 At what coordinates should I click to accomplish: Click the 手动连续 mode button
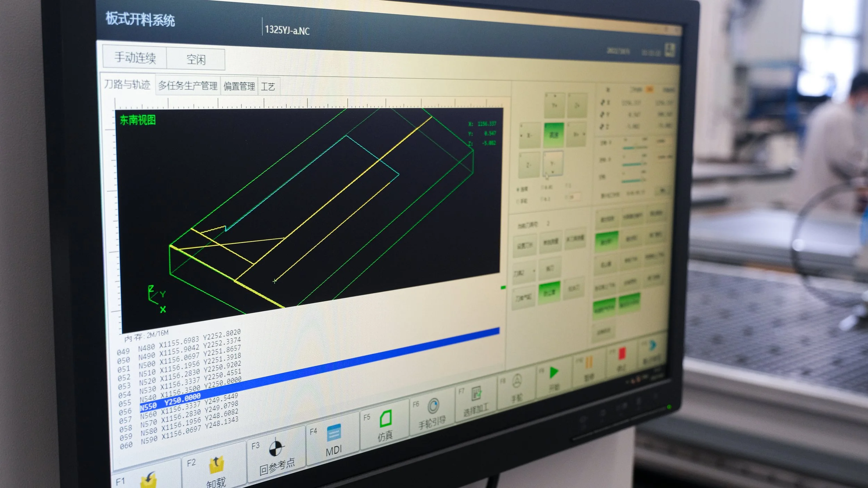(x=135, y=57)
